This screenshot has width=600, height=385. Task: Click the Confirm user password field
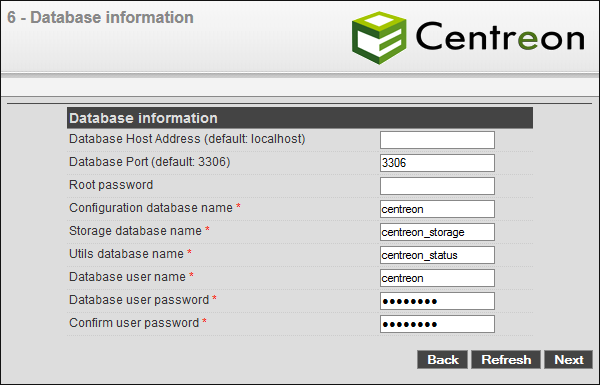(437, 324)
